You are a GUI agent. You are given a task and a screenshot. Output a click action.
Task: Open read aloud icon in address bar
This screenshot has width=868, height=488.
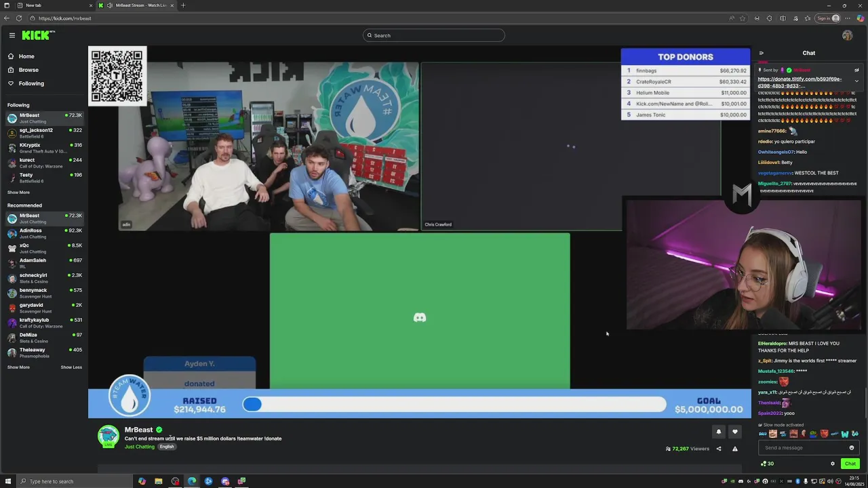732,18
